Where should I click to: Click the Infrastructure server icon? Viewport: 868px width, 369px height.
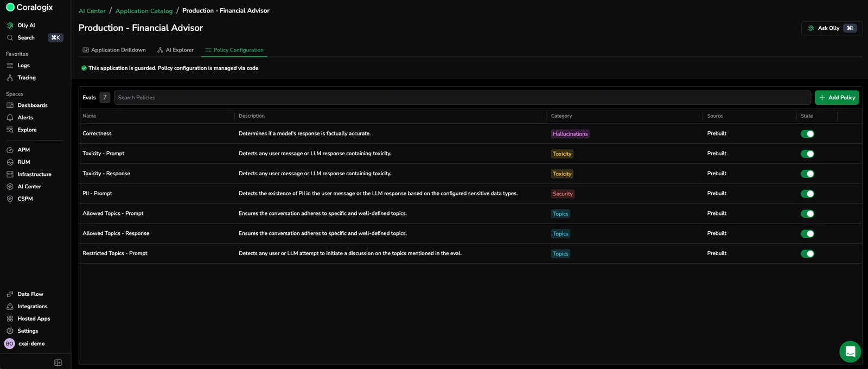(x=10, y=174)
